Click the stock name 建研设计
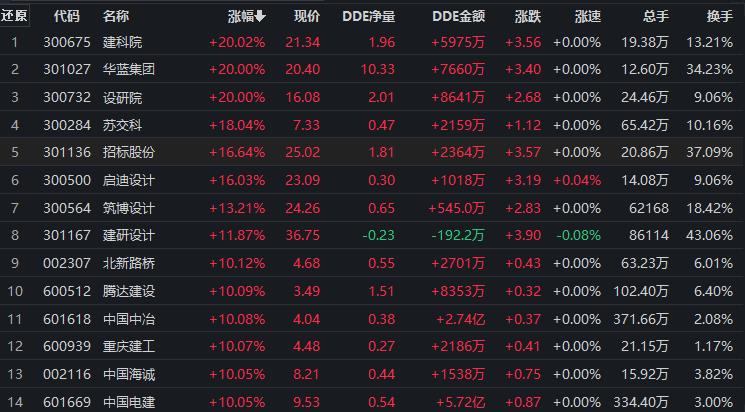745x412 pixels. pos(129,235)
